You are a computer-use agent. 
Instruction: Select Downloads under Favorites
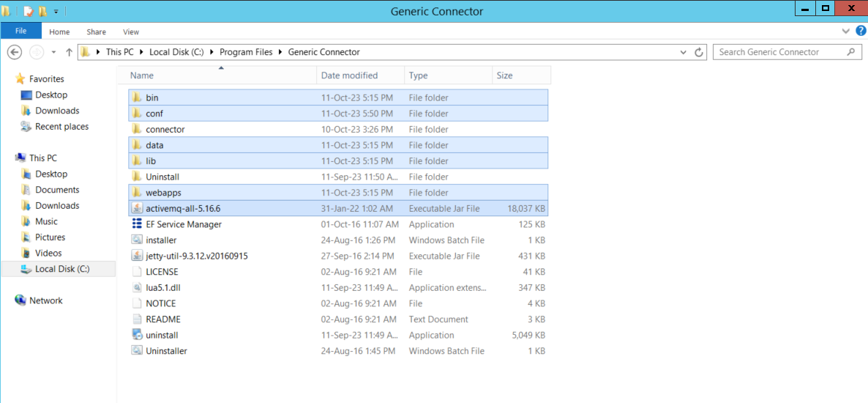click(57, 111)
